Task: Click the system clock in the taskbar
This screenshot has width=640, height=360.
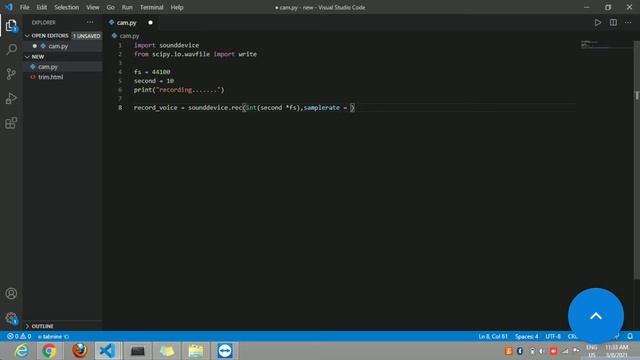Action: (617, 351)
